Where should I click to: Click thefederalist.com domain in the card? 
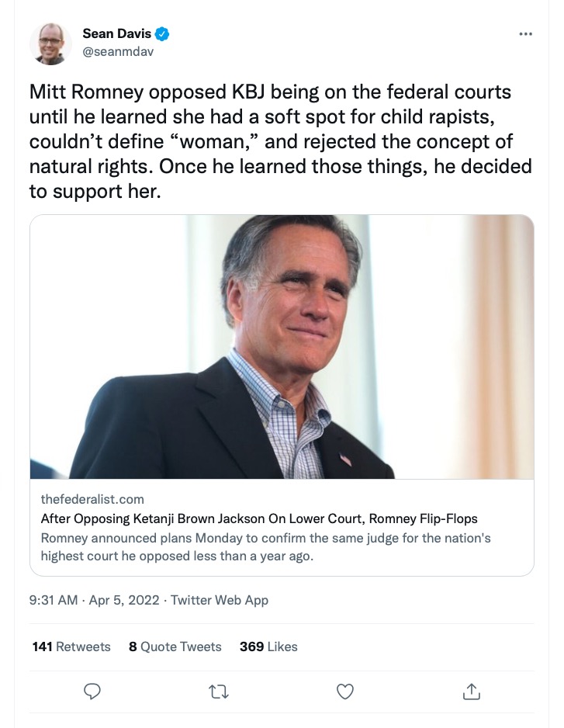click(92, 499)
